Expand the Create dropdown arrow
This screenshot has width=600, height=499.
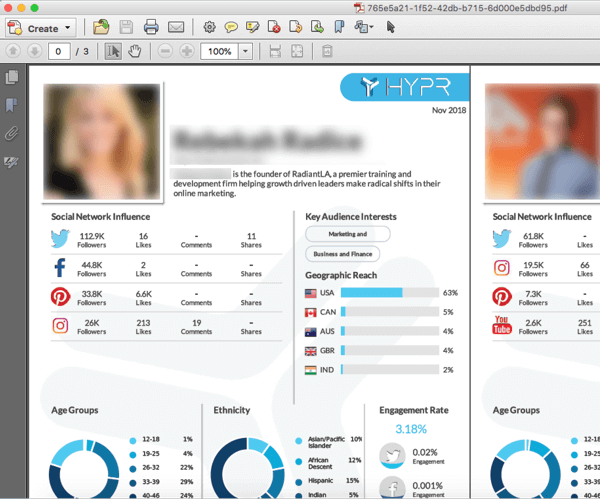pos(68,28)
